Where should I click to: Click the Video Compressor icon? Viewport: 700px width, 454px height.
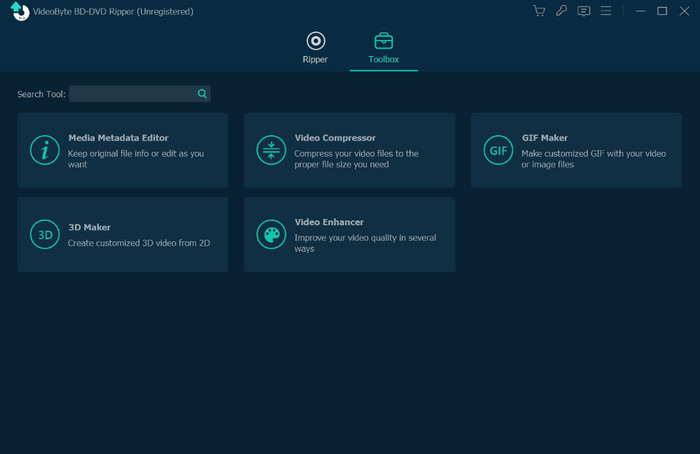(x=271, y=150)
